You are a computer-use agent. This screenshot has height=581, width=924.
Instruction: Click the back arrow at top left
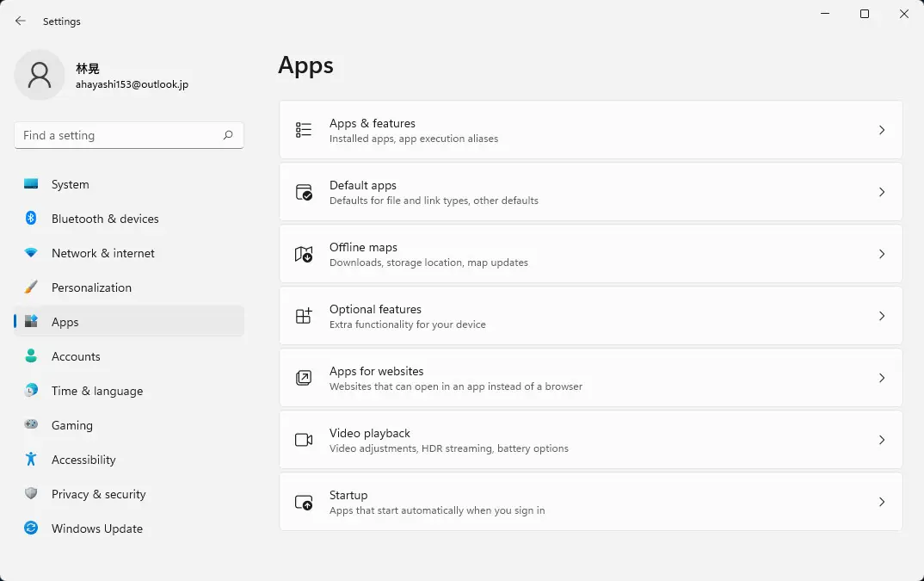[x=20, y=21]
